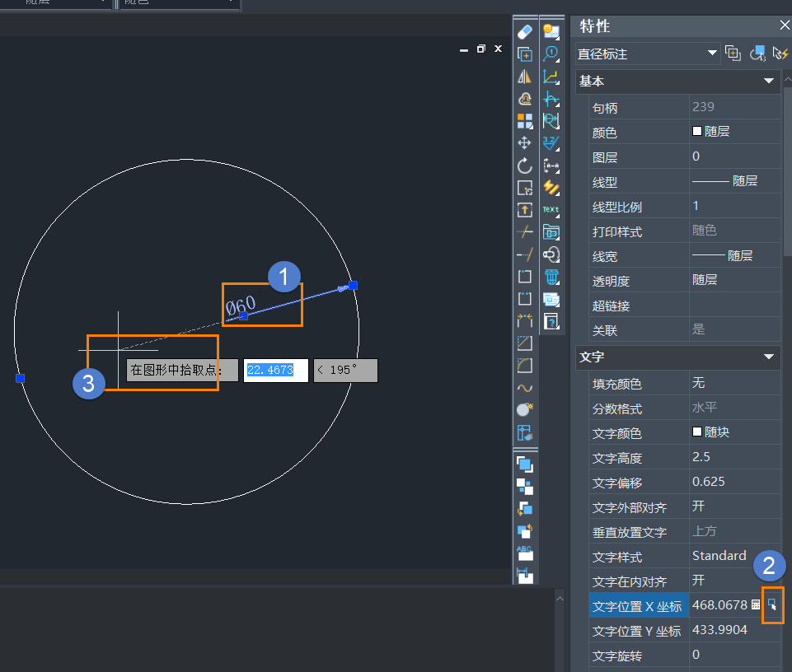The width and height of the screenshot is (792, 672).
Task: Click the 文字颜色 随块 color swatch
Action: click(x=697, y=432)
